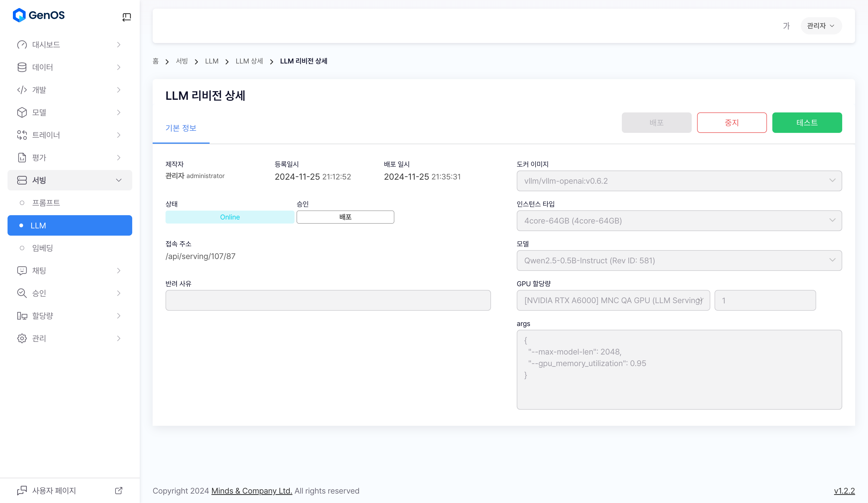
Task: Switch to the 기본 정보 tab
Action: coord(181,128)
